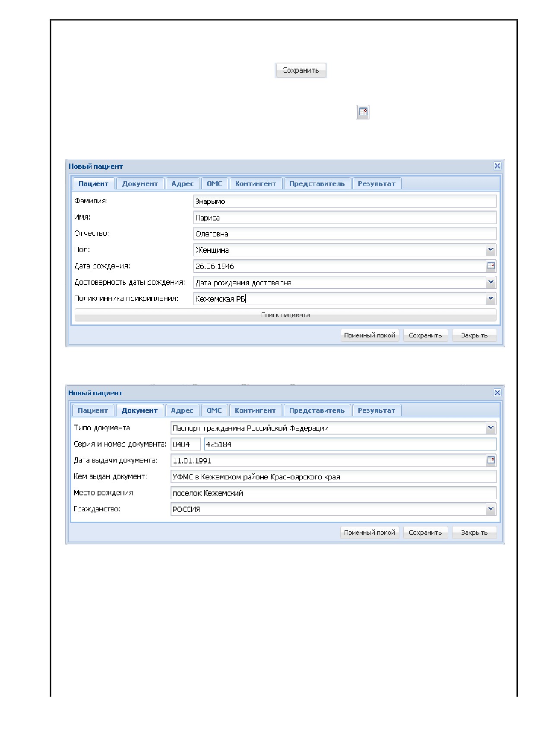Open calendar picker for Дата выдачи документа
The width and height of the screenshot is (535, 756).
tap(491, 460)
